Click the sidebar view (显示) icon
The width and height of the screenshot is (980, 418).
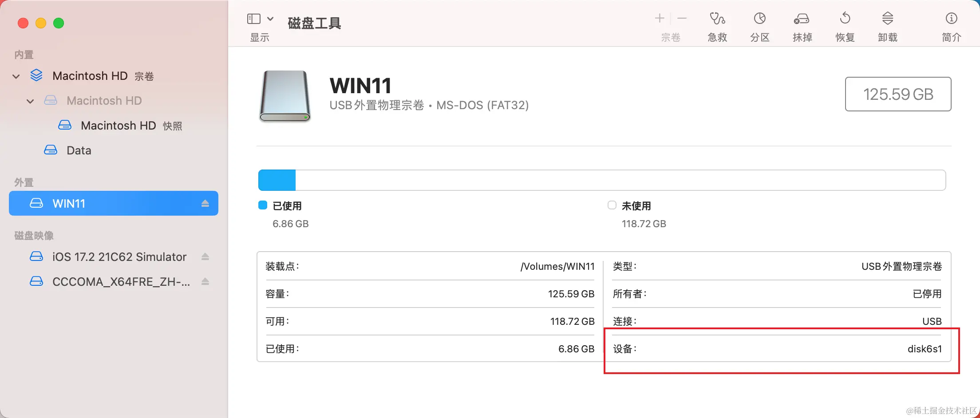coord(254,19)
